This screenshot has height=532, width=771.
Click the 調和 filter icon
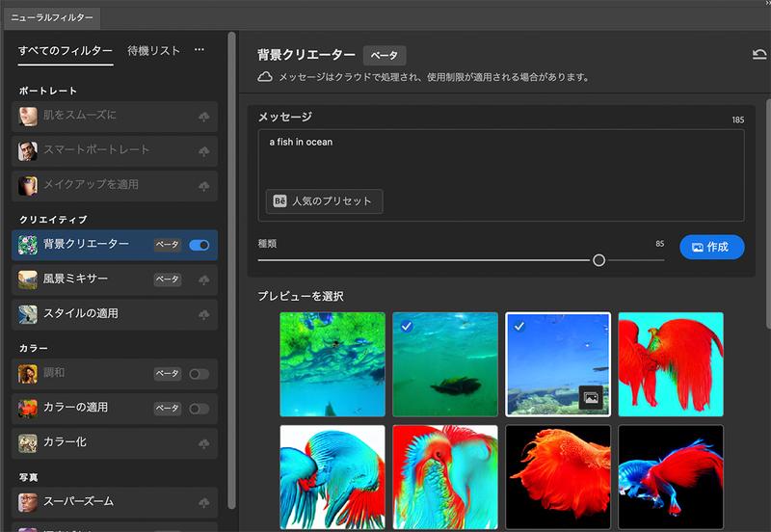click(x=28, y=374)
